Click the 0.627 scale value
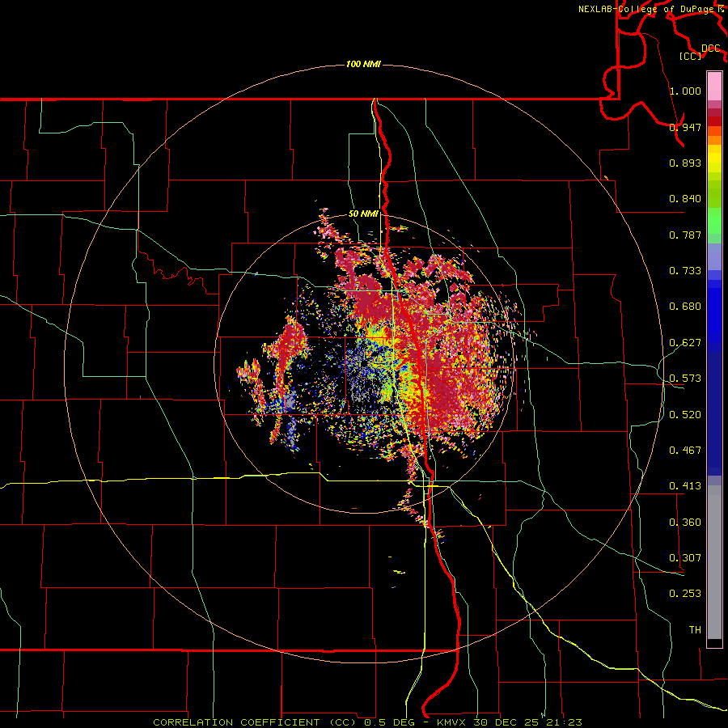728x728 pixels. coord(685,343)
